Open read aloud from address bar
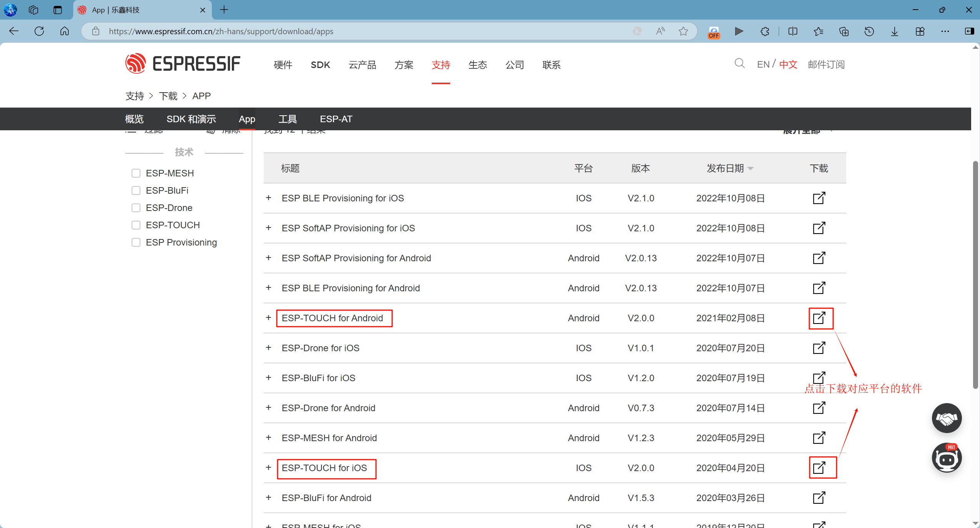Image resolution: width=980 pixels, height=528 pixels. click(x=661, y=31)
